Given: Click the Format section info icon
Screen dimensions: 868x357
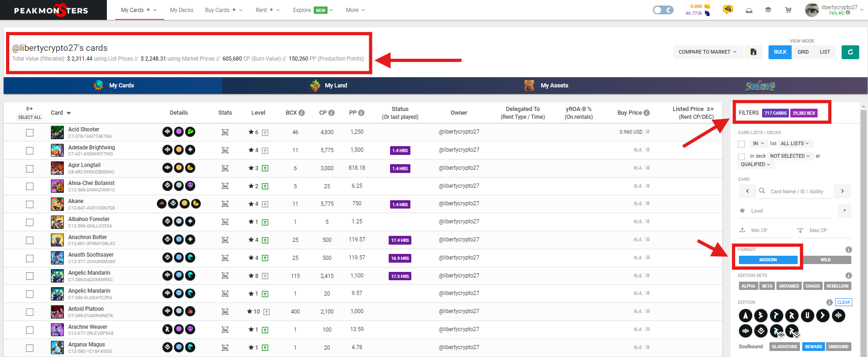Looking at the screenshot, I should point(849,250).
